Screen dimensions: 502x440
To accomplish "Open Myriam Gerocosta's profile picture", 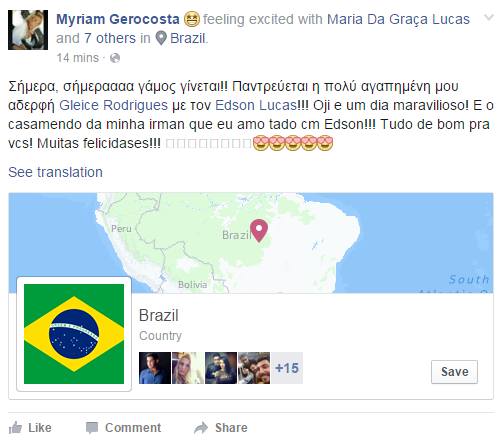I will point(28,30).
